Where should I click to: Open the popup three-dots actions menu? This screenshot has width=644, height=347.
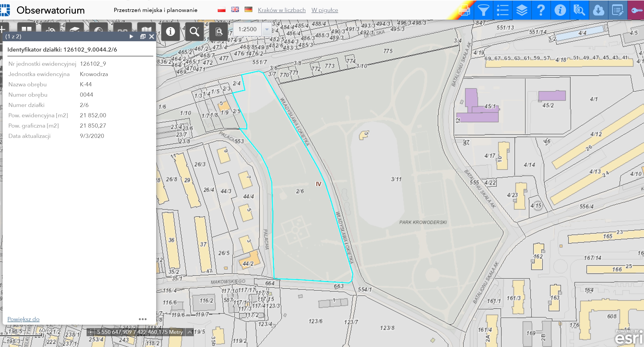143,319
